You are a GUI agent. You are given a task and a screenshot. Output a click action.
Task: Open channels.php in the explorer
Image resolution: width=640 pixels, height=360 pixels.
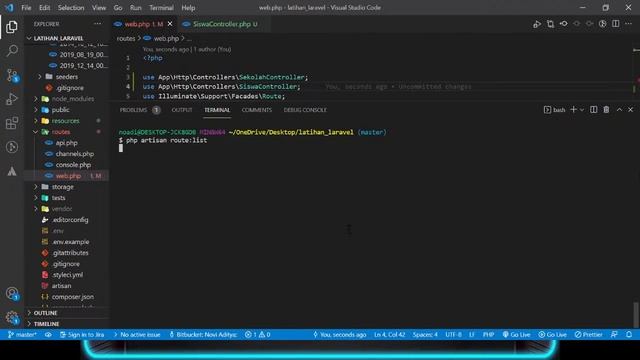pos(75,154)
